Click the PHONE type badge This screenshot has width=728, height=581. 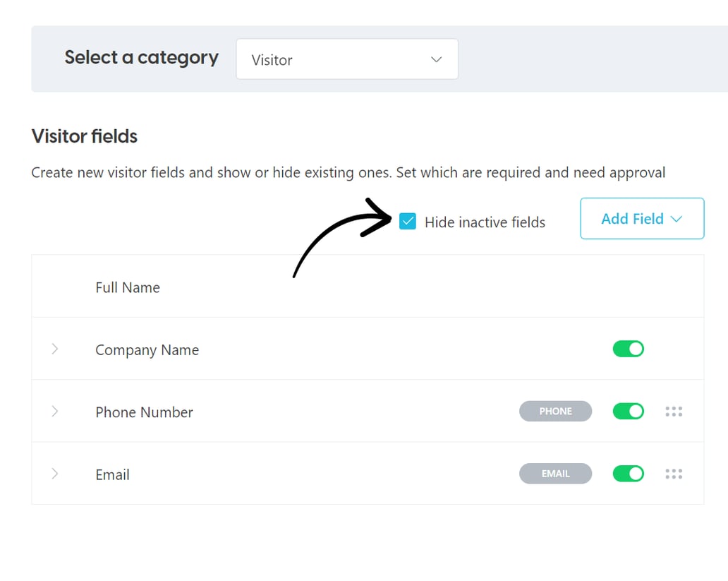coord(555,411)
